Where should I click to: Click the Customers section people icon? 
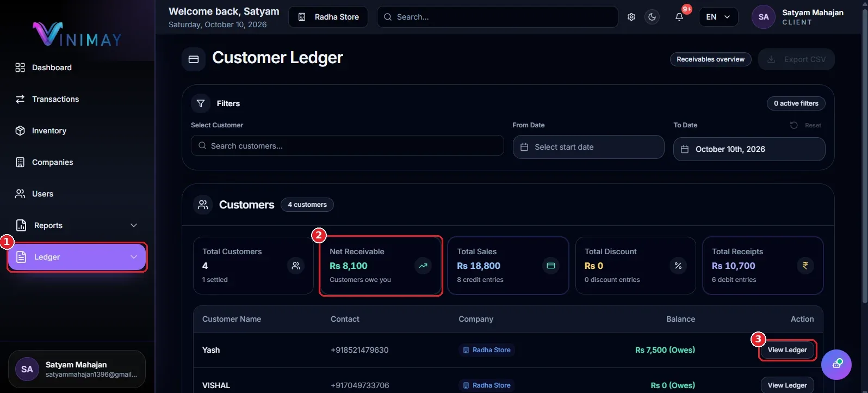click(203, 205)
